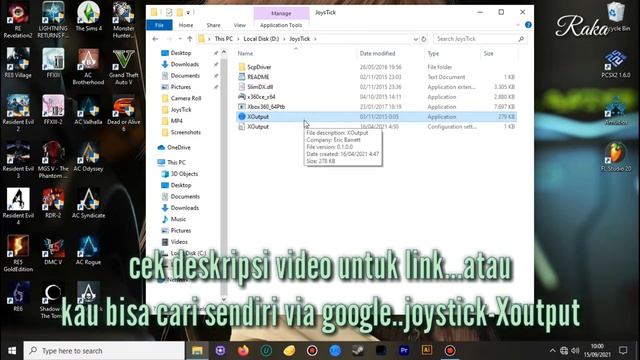Select Resident Evil 2 desktop icon
The height and width of the screenshot is (360, 640).
tap(18, 113)
